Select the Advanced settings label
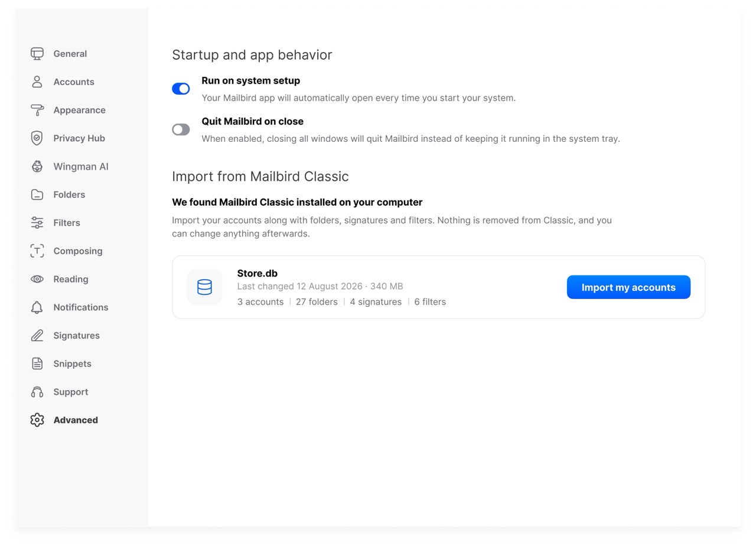Screen dimensions: 756x549 point(76,420)
